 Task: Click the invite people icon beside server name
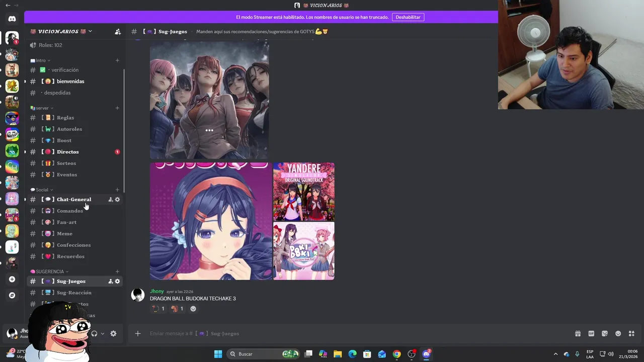coord(118,31)
